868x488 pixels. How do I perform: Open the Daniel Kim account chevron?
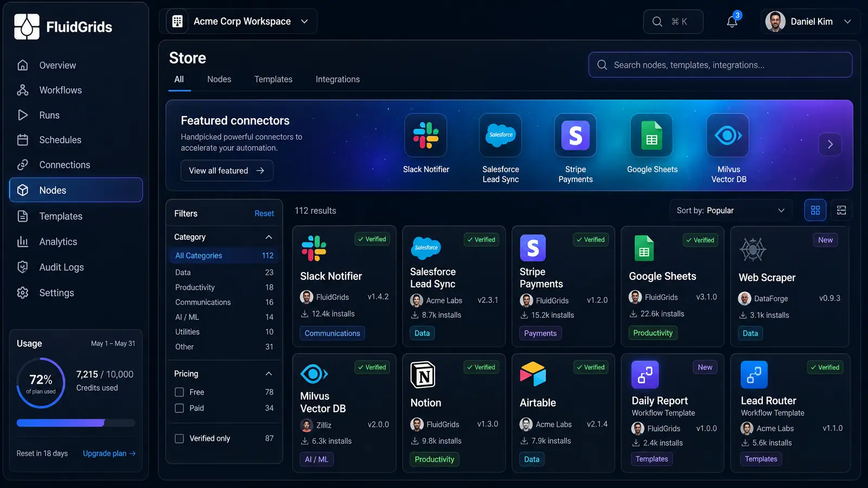click(847, 22)
